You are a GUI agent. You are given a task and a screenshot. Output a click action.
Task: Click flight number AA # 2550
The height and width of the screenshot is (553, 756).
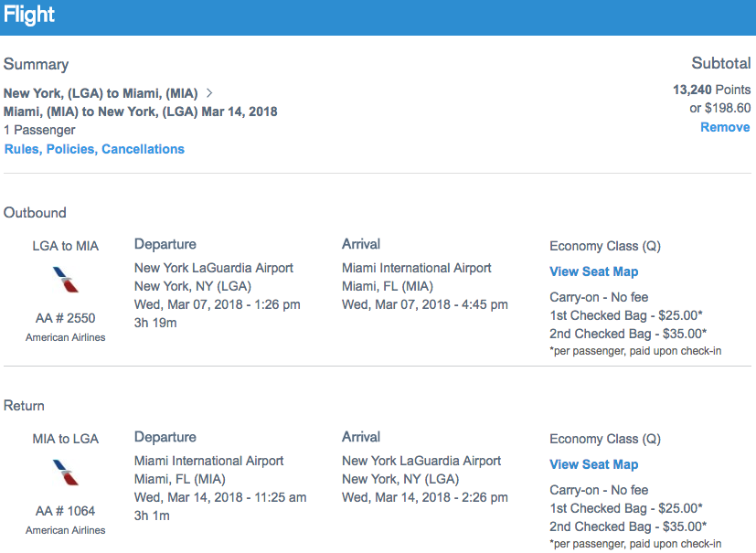coord(65,318)
